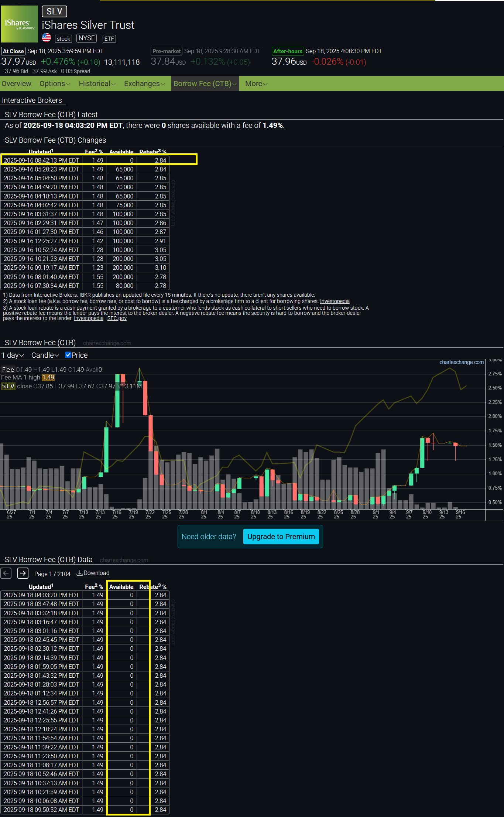
Task: Open the SEC.gov link
Action: click(x=117, y=318)
